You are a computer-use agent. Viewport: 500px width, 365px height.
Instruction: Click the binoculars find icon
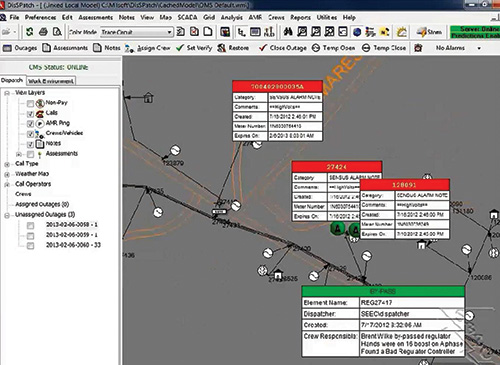click(x=288, y=32)
